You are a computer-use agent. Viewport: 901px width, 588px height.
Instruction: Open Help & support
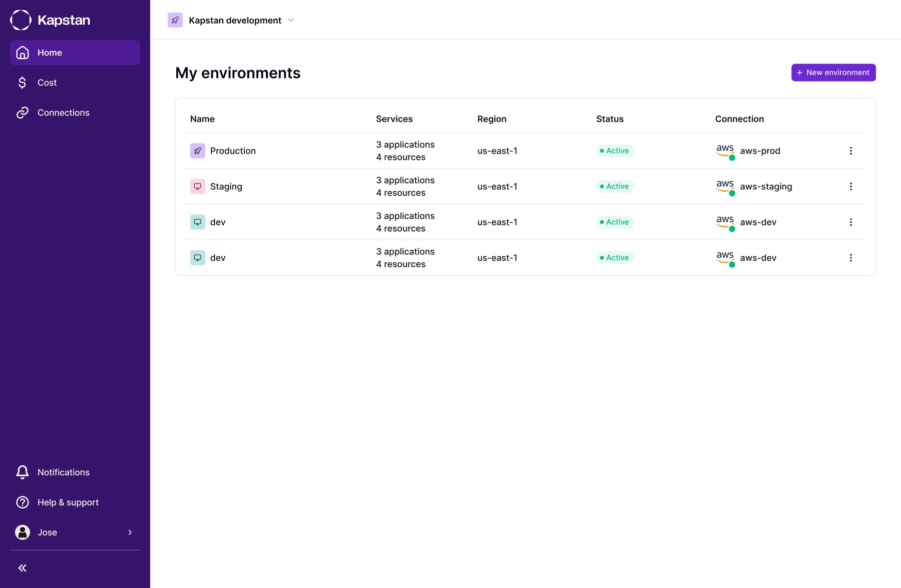click(75, 502)
